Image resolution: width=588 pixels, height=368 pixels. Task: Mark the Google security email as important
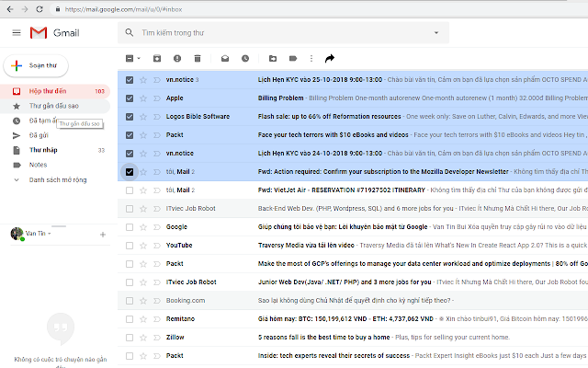point(157,227)
